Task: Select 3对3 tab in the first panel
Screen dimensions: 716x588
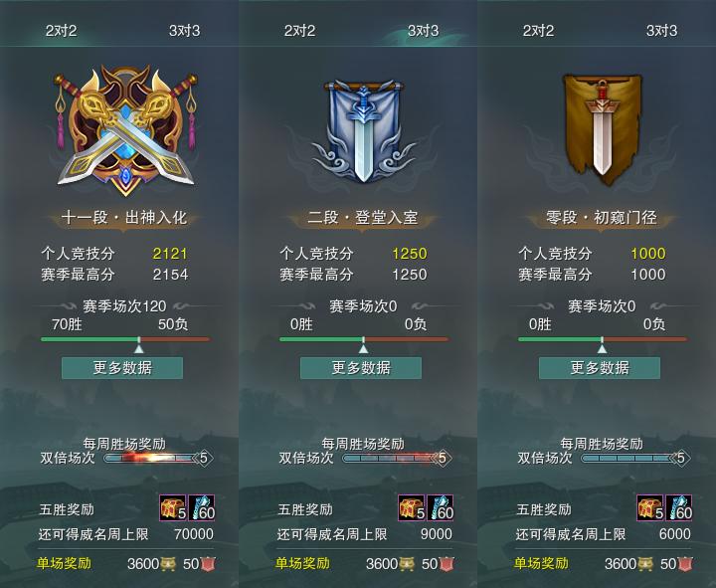Action: click(x=185, y=31)
